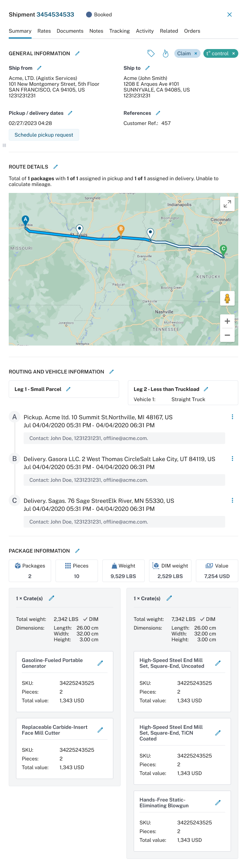Viewport: 247px width, 868px height.
Task: Click the Street View pegman icon
Action: click(227, 298)
